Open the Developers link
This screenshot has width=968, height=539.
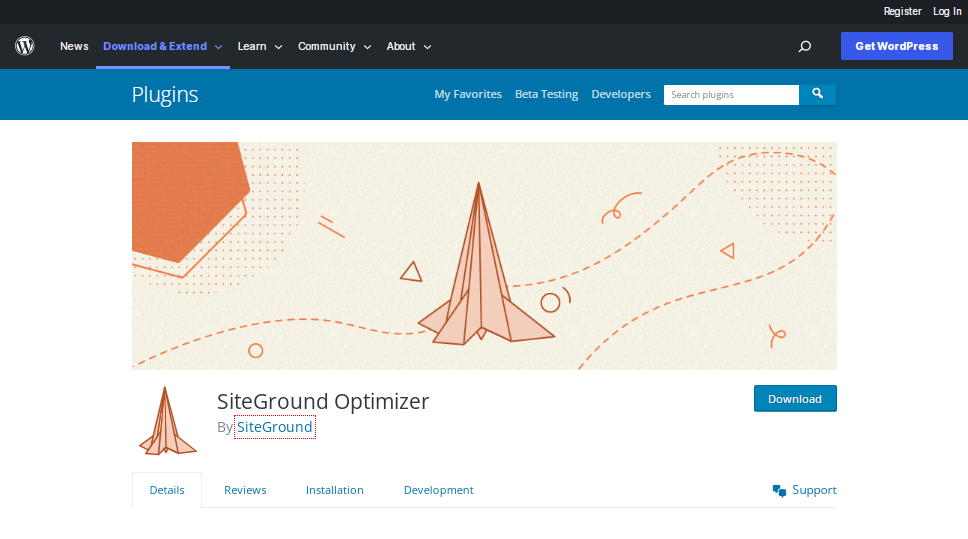[x=621, y=94]
